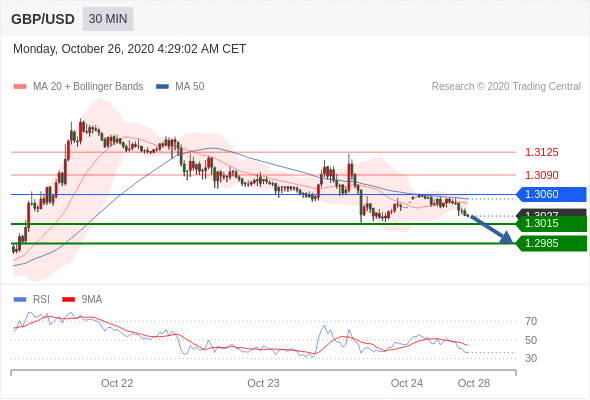This screenshot has height=400, width=590.
Task: Click the green 1.2985 target price tag
Action: point(551,243)
